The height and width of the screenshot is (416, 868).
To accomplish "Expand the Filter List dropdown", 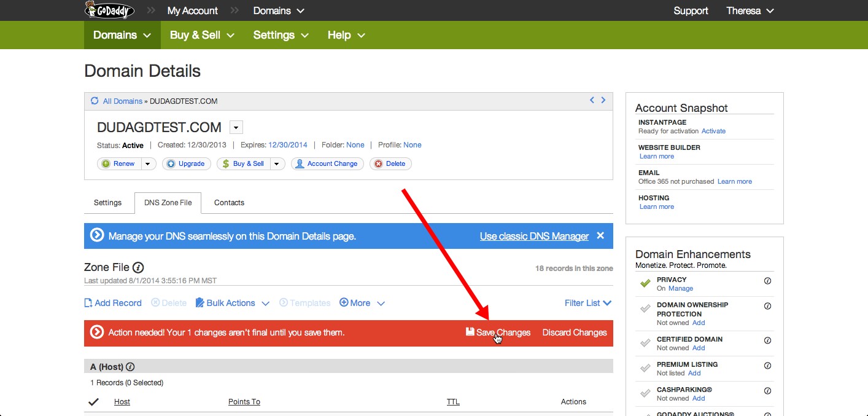I will (588, 303).
